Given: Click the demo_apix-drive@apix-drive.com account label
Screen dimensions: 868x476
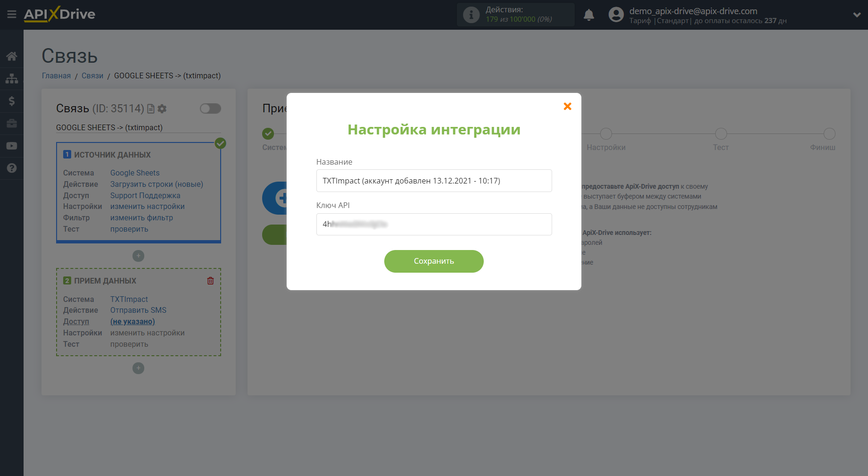Looking at the screenshot, I should pyautogui.click(x=693, y=11).
